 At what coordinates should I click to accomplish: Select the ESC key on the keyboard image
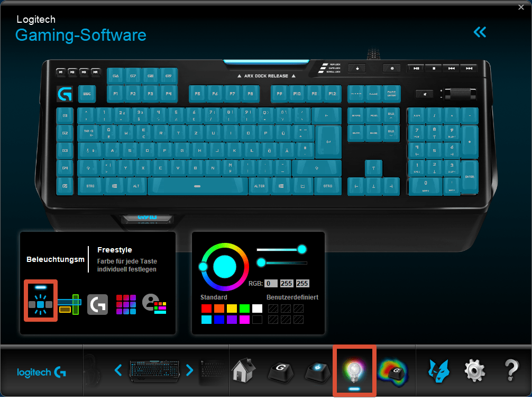point(87,94)
